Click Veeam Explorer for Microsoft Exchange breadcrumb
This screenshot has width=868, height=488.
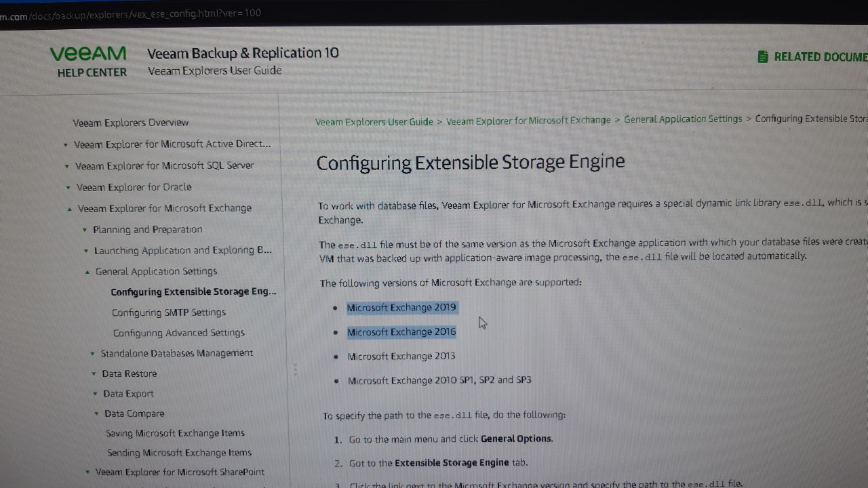pos(528,121)
